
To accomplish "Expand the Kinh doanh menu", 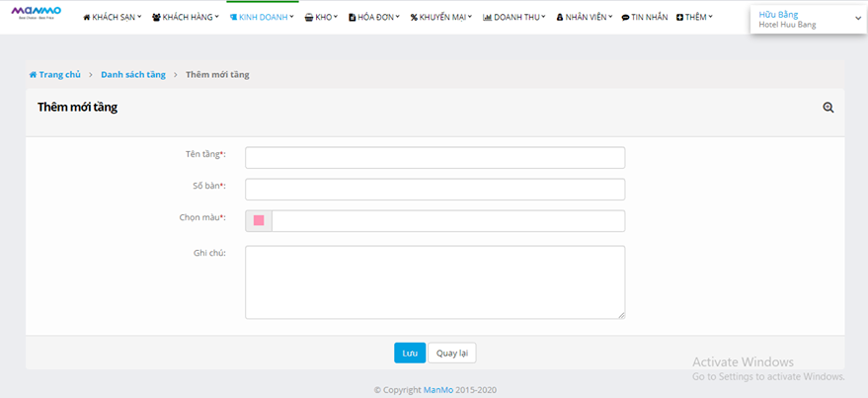I will [262, 18].
